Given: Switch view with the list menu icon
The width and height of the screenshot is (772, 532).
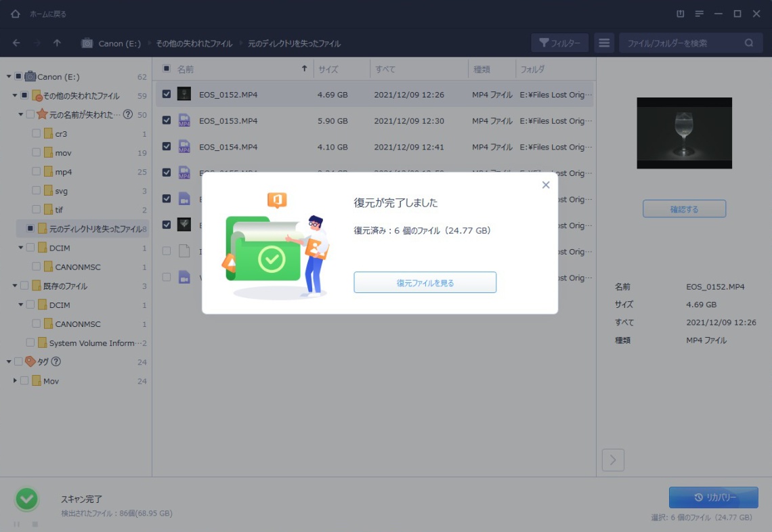Looking at the screenshot, I should coord(604,43).
